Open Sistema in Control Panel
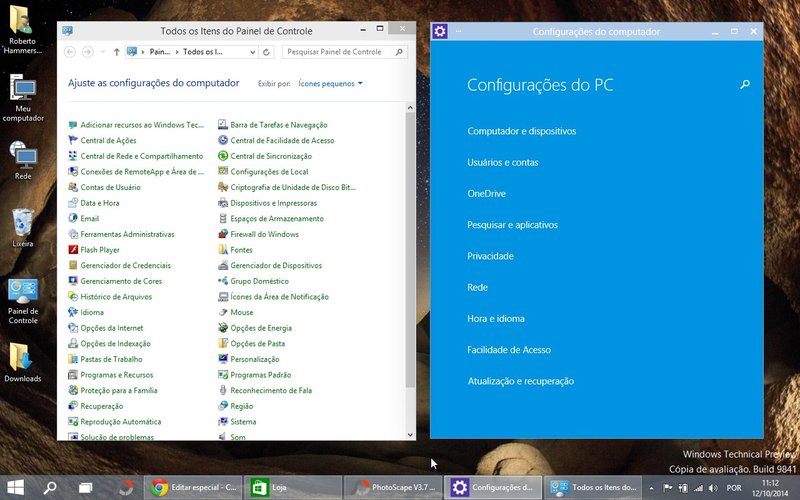This screenshot has height=500, width=800. (x=243, y=422)
